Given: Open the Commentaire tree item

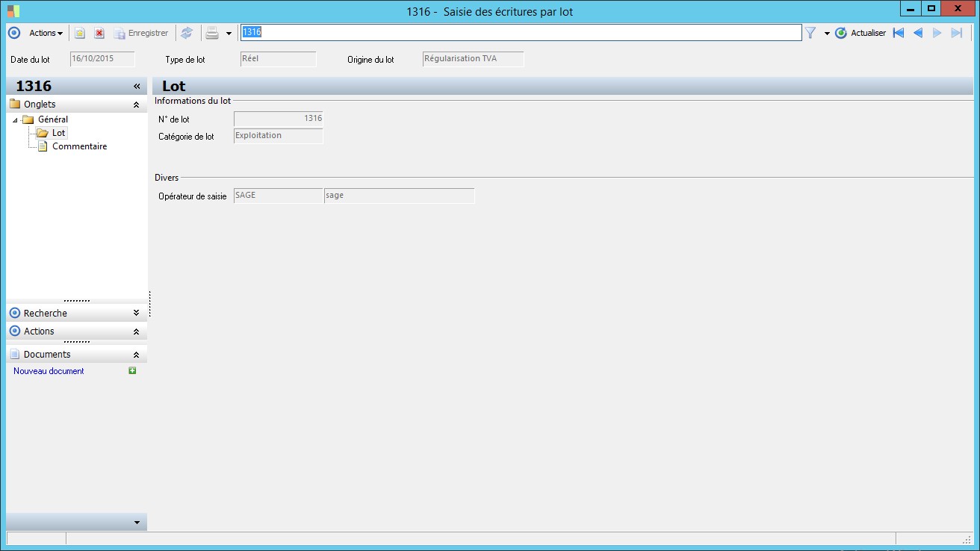Looking at the screenshot, I should pyautogui.click(x=79, y=146).
